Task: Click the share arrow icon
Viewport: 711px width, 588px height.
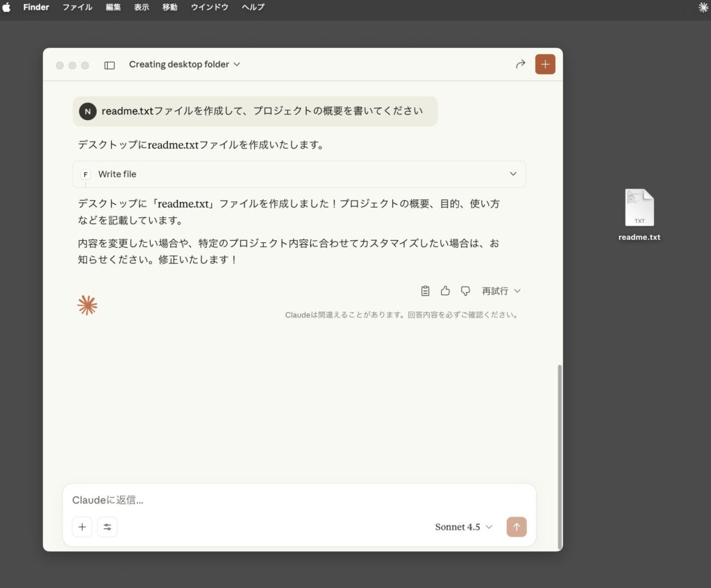Action: coord(520,65)
